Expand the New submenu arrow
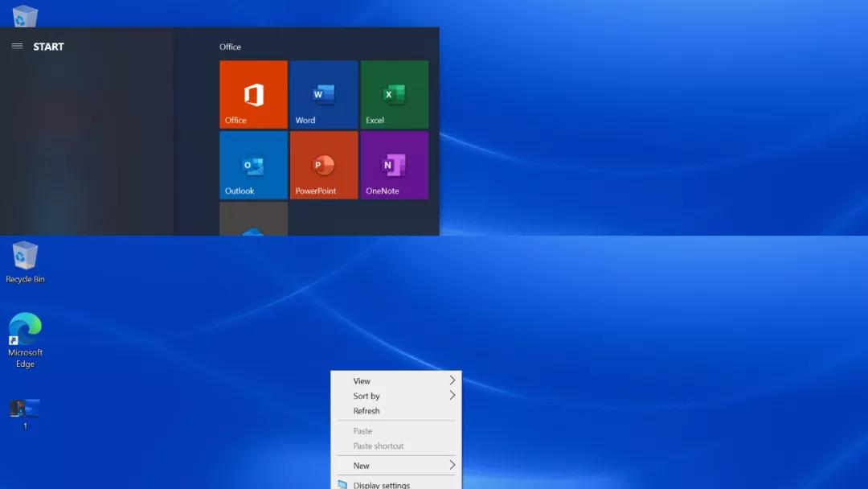Viewport: 868px width, 489px height. click(x=452, y=465)
